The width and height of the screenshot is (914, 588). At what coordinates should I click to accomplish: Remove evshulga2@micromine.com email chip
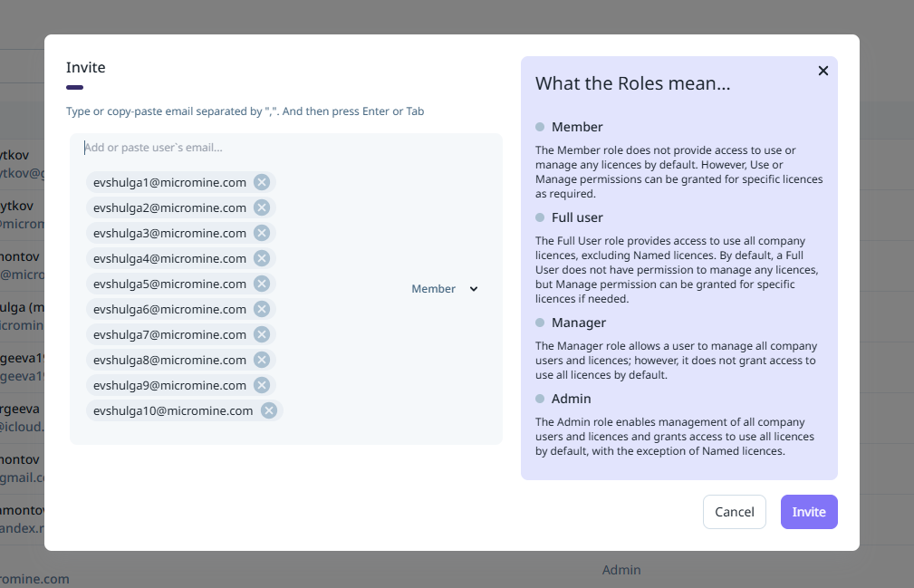tap(262, 207)
